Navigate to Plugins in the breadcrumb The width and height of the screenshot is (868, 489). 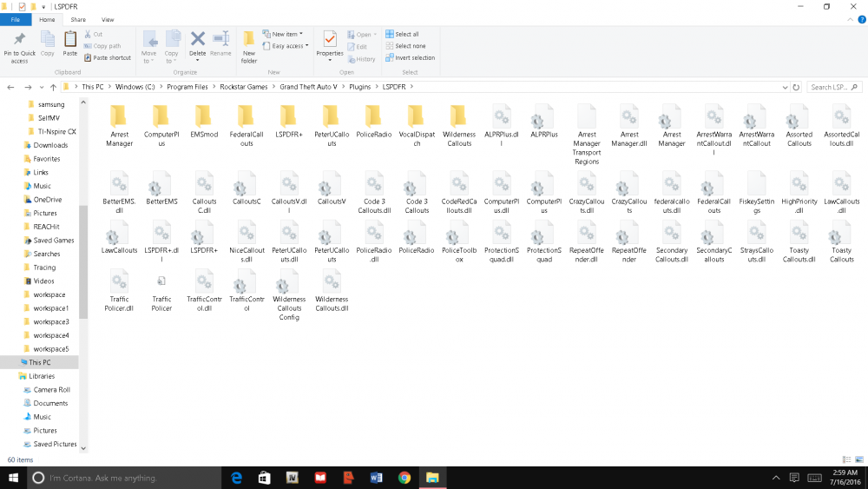(360, 87)
